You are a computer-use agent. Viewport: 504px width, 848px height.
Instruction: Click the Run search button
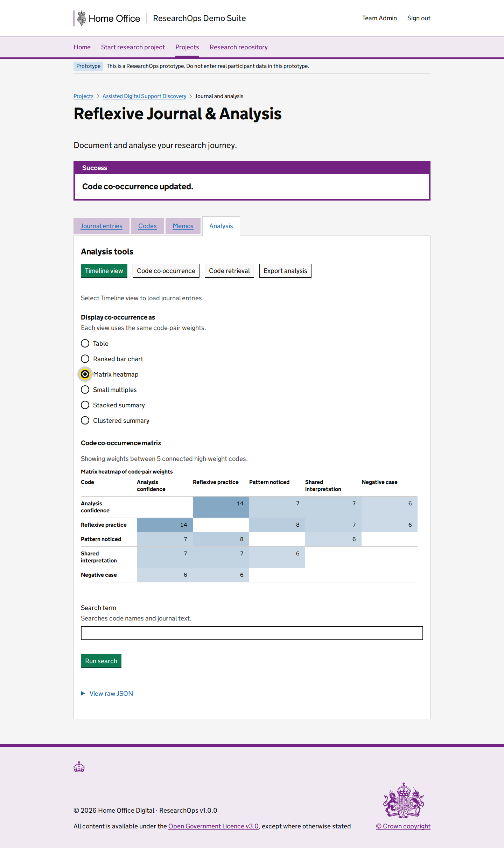101,661
